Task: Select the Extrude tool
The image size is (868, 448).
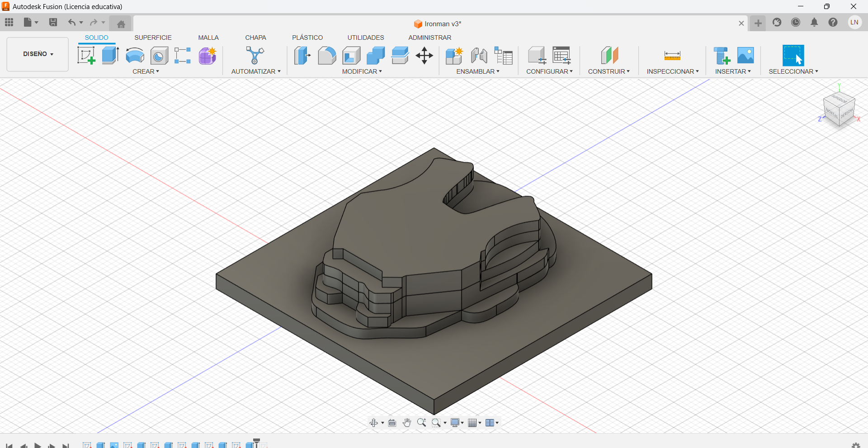Action: (x=110, y=56)
